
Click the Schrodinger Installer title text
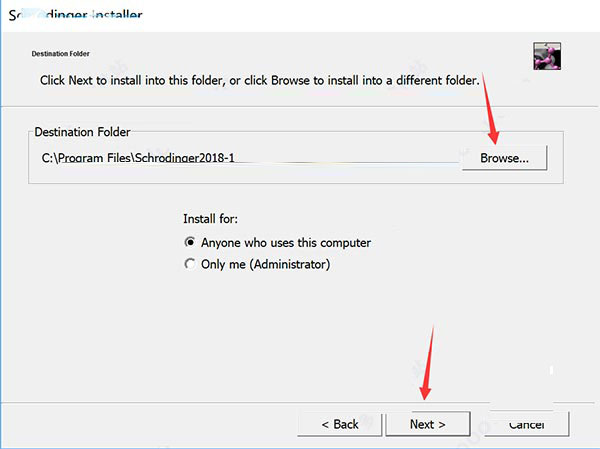click(75, 15)
